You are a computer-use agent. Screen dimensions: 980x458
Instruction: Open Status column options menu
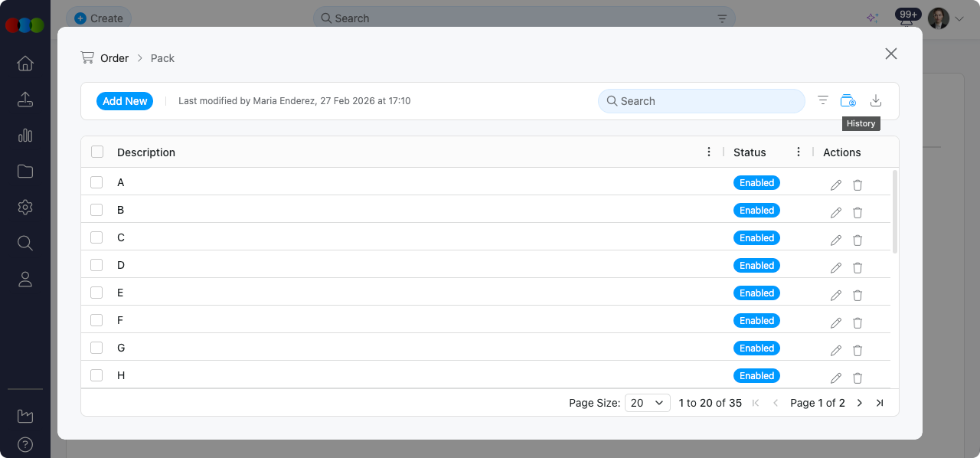click(799, 152)
